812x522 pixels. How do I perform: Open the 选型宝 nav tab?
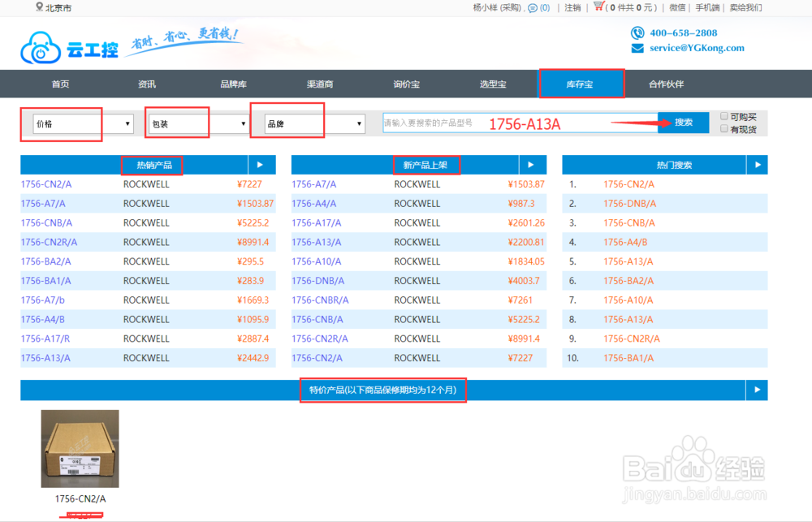pos(493,84)
